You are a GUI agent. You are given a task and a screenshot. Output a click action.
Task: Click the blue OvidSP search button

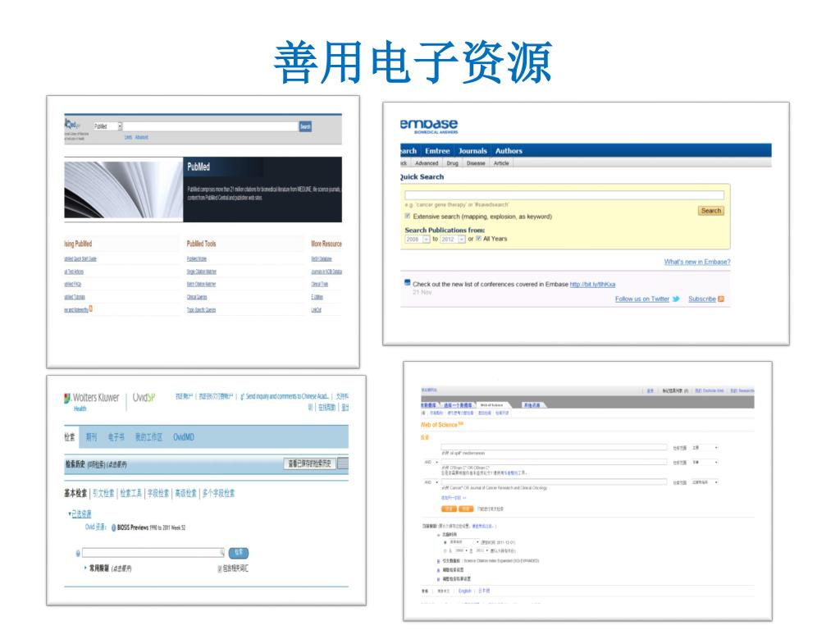point(239,552)
